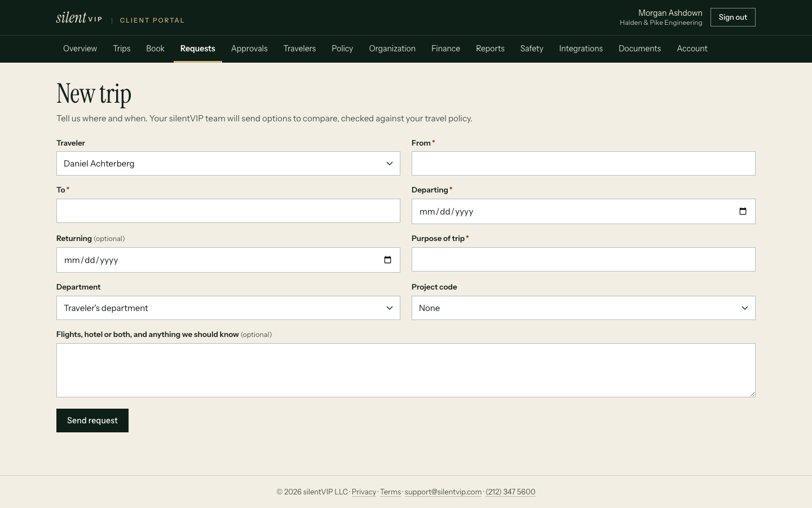Screen dimensions: 812x508
Task: Open the Approvals tab
Action: coord(249,49)
